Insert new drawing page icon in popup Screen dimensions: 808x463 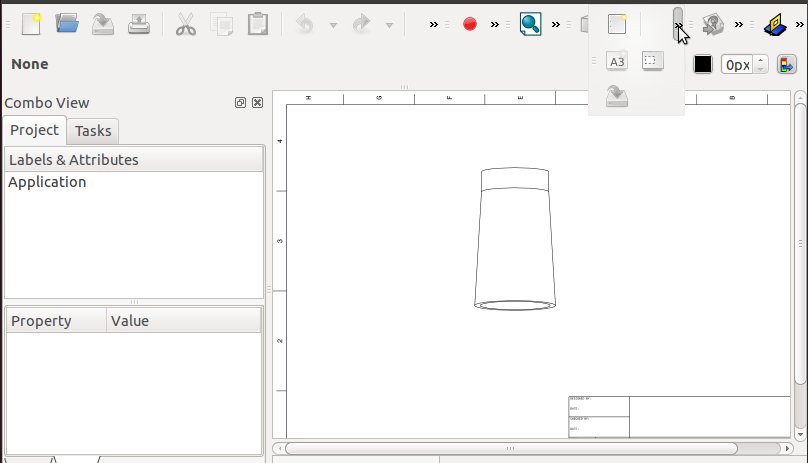coord(617,24)
